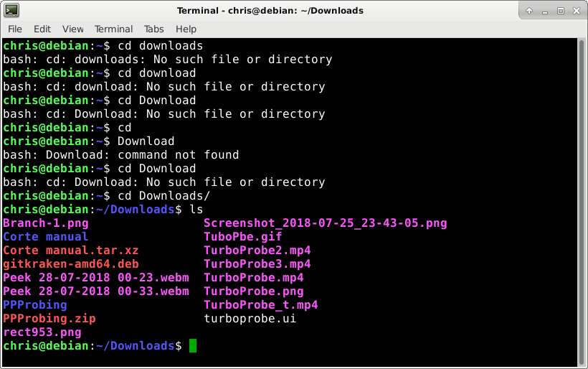This screenshot has height=369, width=588.
Task: Open the File menu
Action: pyautogui.click(x=15, y=29)
